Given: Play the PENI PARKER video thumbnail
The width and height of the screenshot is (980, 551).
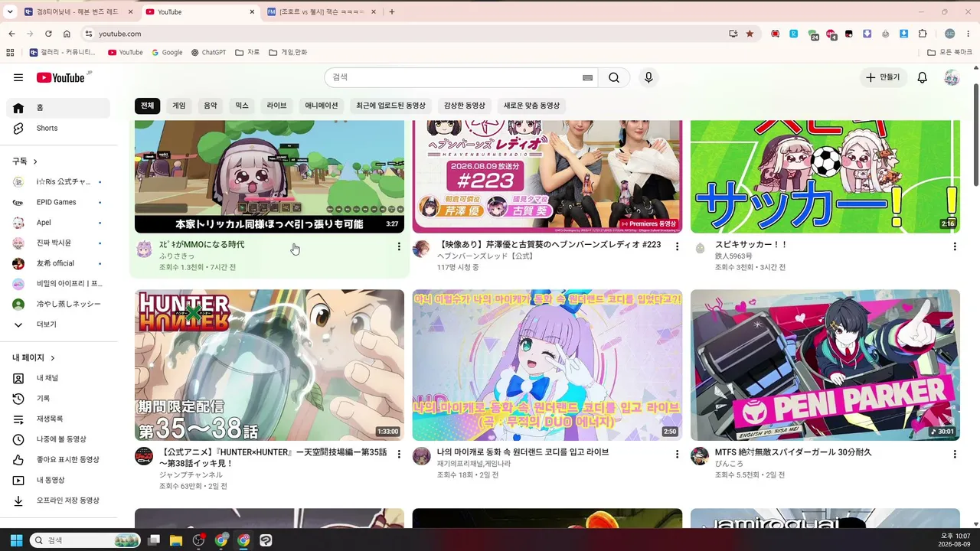Looking at the screenshot, I should point(825,365).
